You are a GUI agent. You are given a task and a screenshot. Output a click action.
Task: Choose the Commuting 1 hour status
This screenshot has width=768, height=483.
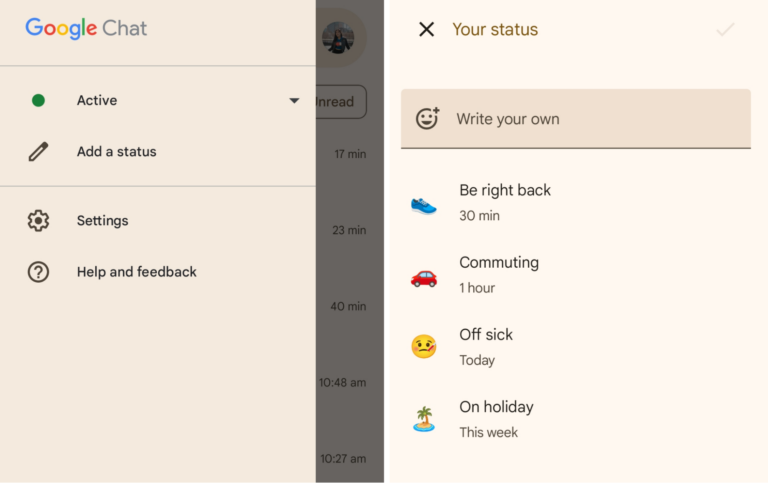(x=499, y=273)
